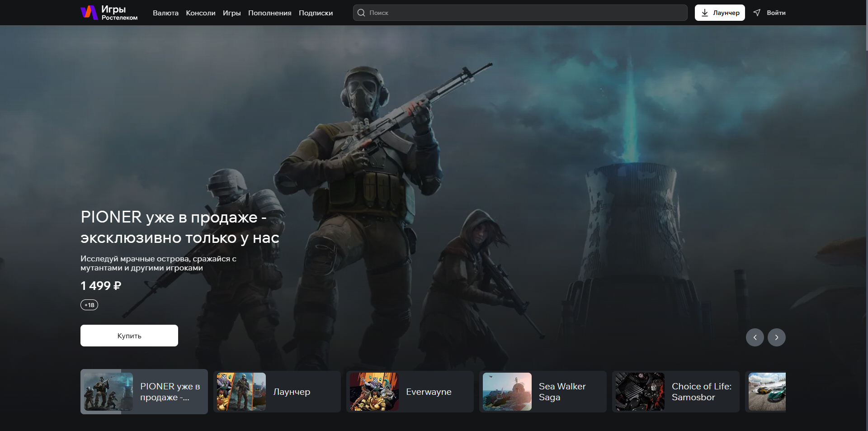Choose the Everwayne carousel card

coord(410,392)
